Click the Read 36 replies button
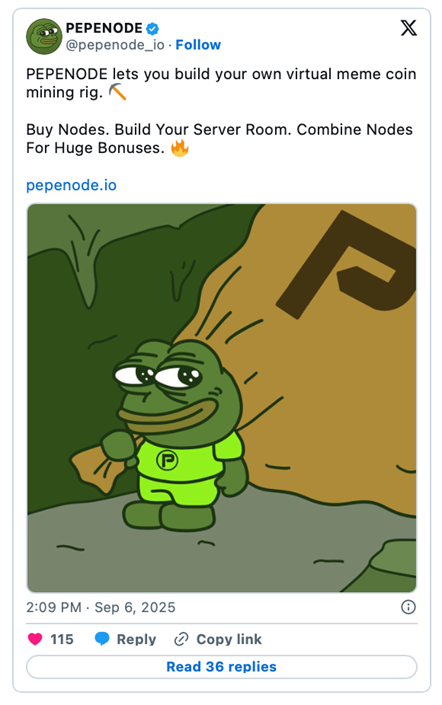442x705 pixels. (x=221, y=666)
